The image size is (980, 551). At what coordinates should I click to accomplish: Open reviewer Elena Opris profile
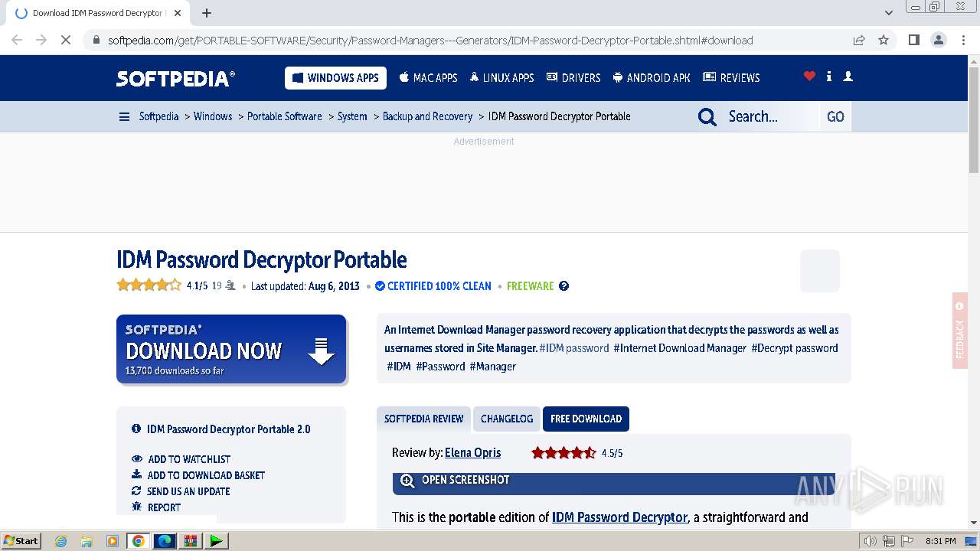472,453
